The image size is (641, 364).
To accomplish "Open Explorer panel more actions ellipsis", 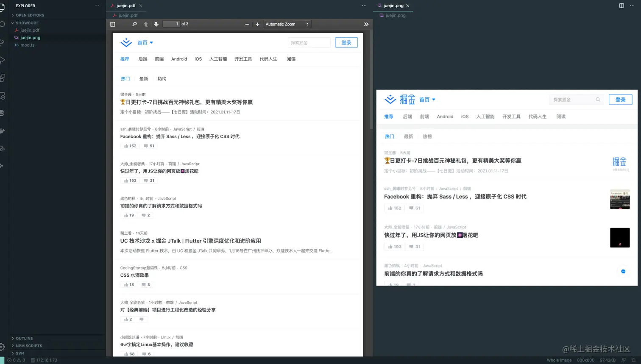I will coord(97,6).
